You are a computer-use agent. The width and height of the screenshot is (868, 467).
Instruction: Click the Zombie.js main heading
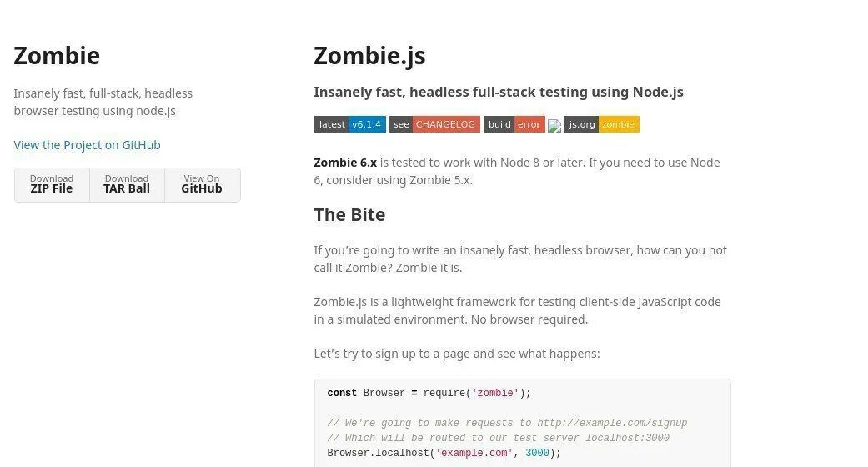pos(369,56)
